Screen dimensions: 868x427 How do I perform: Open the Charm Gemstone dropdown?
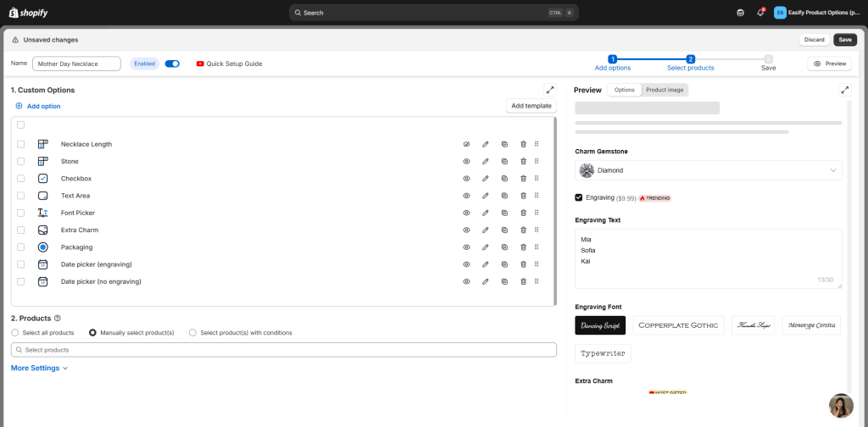point(708,170)
